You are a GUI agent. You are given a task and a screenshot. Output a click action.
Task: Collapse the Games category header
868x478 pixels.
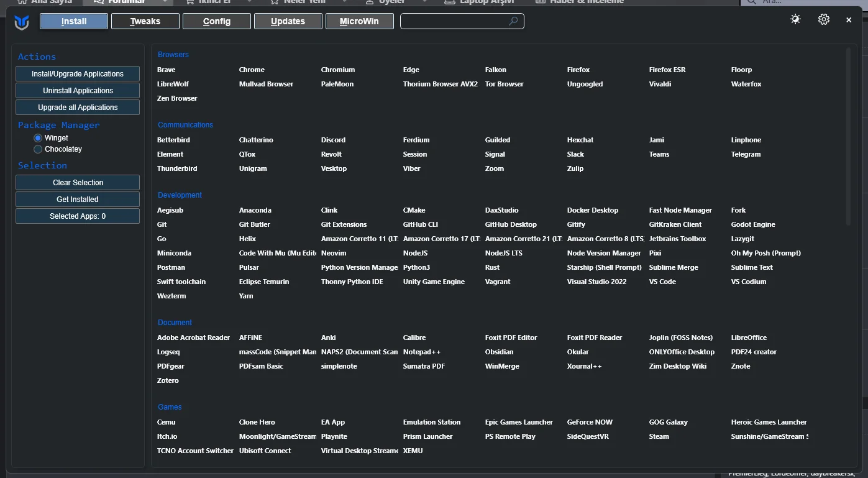[x=170, y=407]
